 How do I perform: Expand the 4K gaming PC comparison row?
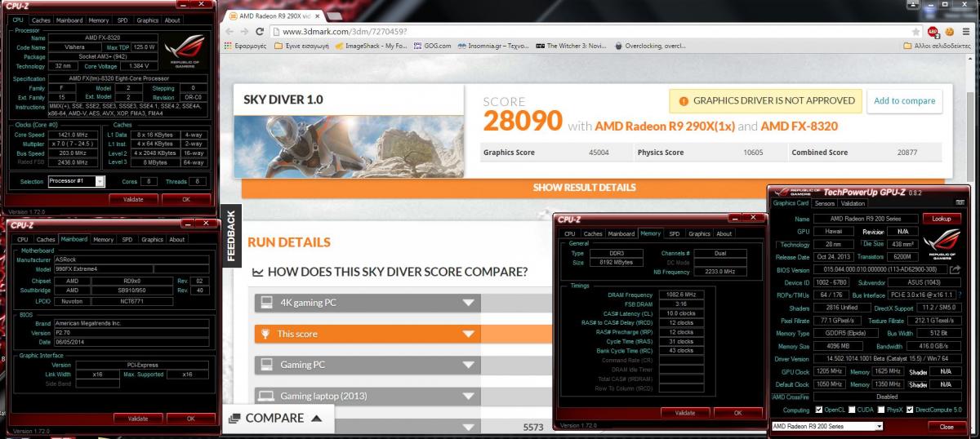pos(469,303)
